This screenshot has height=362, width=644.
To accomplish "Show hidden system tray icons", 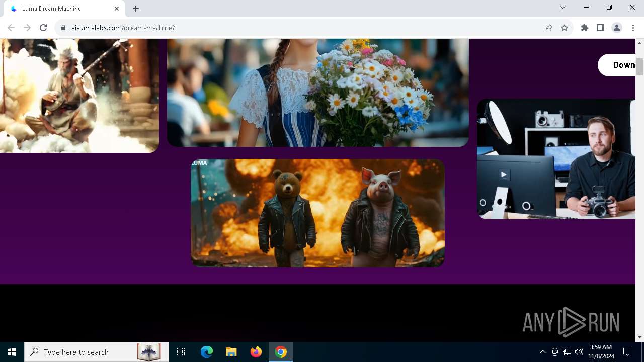I will click(x=542, y=352).
